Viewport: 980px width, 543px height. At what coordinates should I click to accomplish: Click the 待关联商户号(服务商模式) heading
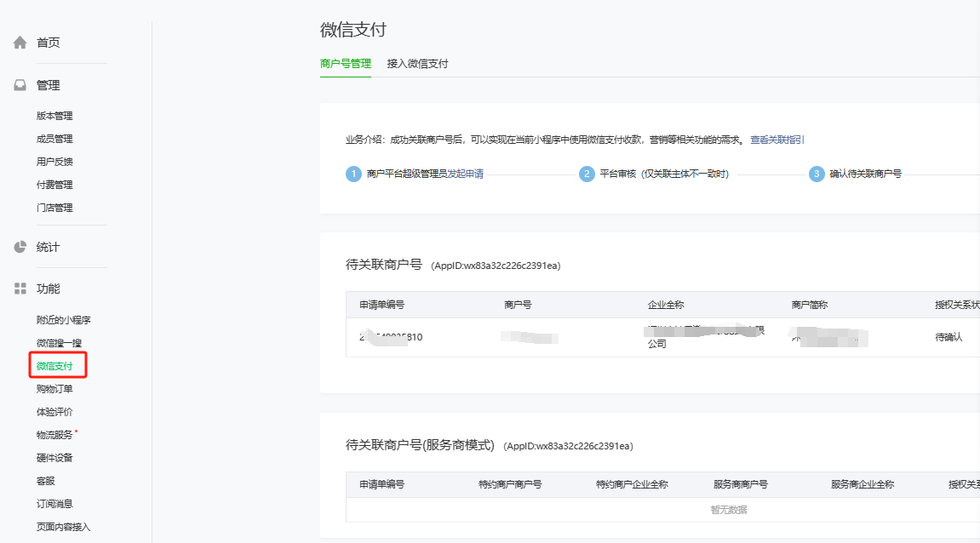pyautogui.click(x=420, y=445)
